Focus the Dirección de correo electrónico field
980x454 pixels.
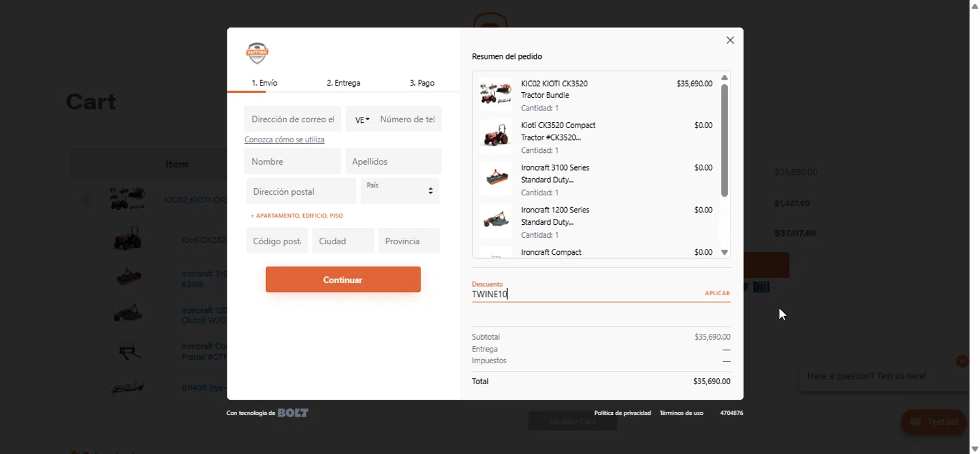click(x=293, y=120)
